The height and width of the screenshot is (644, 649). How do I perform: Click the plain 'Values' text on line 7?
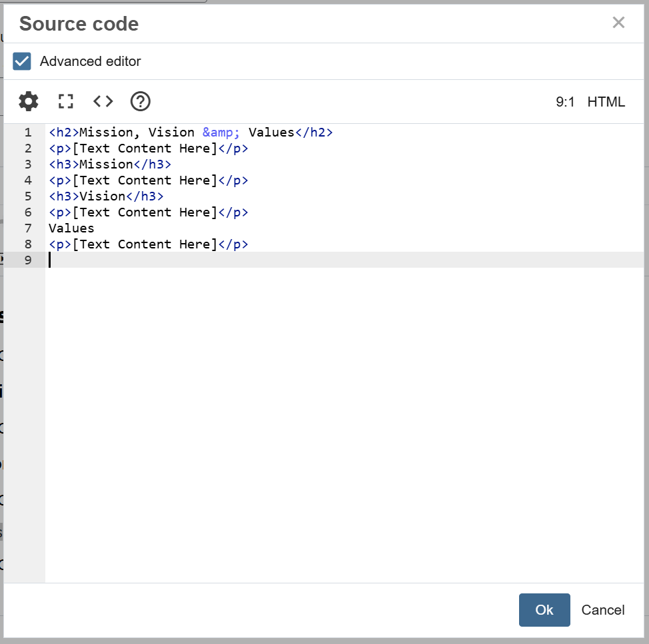click(71, 228)
